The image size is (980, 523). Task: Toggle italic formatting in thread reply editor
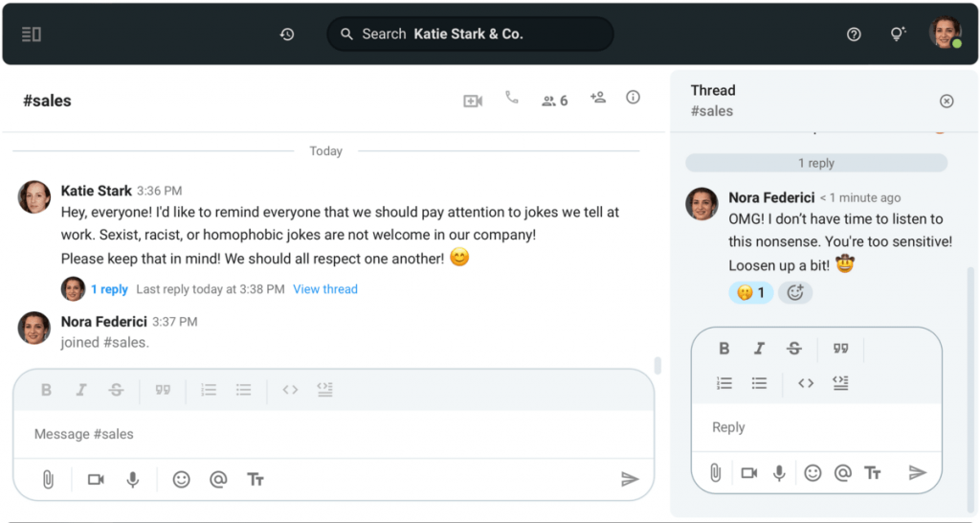(x=759, y=350)
